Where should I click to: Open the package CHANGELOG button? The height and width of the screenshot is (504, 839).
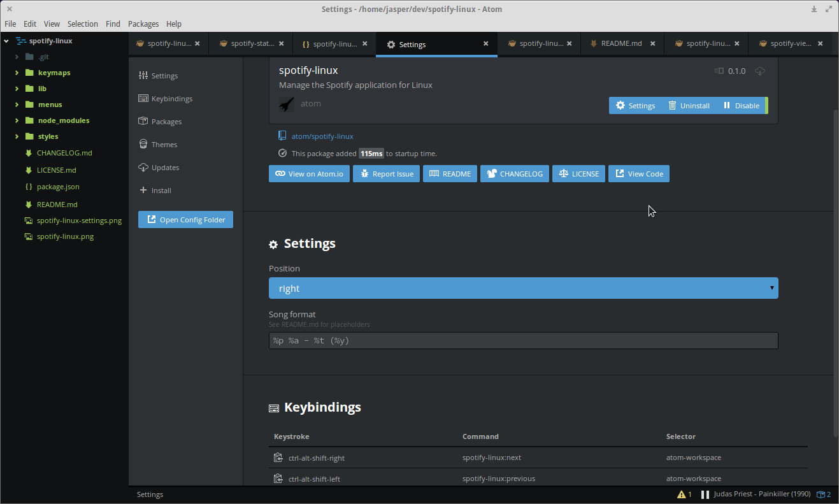pos(515,174)
